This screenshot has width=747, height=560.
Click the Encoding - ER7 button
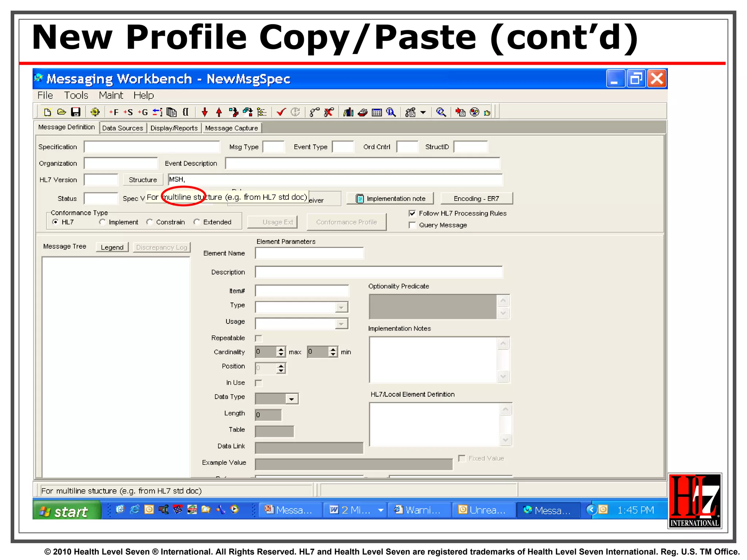476,198
